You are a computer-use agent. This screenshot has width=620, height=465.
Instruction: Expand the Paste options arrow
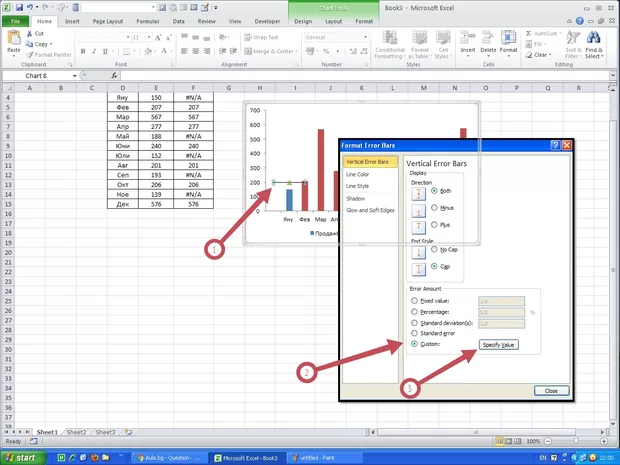point(14,56)
